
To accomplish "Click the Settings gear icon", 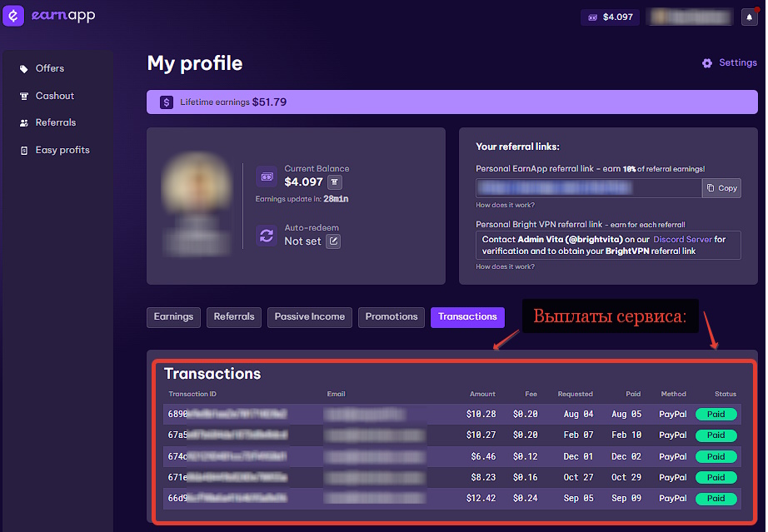I will 706,63.
